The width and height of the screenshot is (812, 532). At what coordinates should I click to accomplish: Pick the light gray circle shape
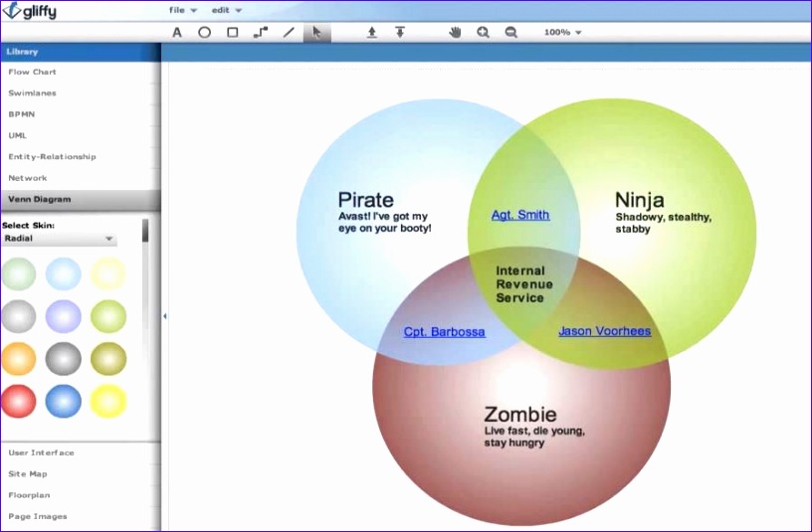(19, 316)
